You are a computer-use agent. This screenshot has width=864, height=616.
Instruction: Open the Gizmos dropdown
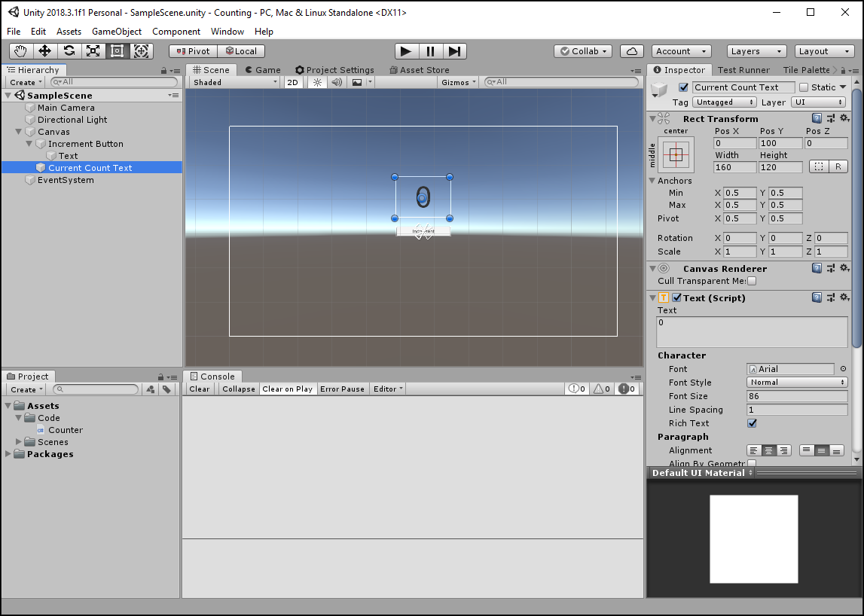point(458,82)
